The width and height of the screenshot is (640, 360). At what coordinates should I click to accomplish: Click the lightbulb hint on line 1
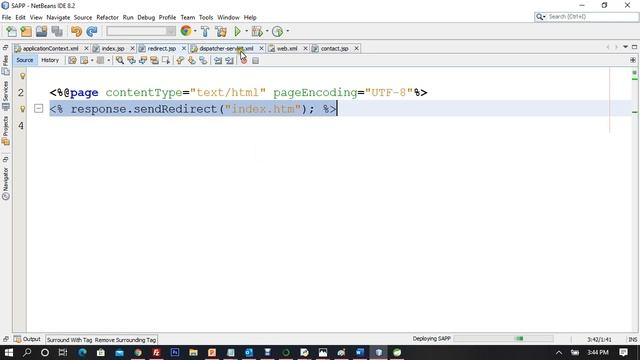23,76
